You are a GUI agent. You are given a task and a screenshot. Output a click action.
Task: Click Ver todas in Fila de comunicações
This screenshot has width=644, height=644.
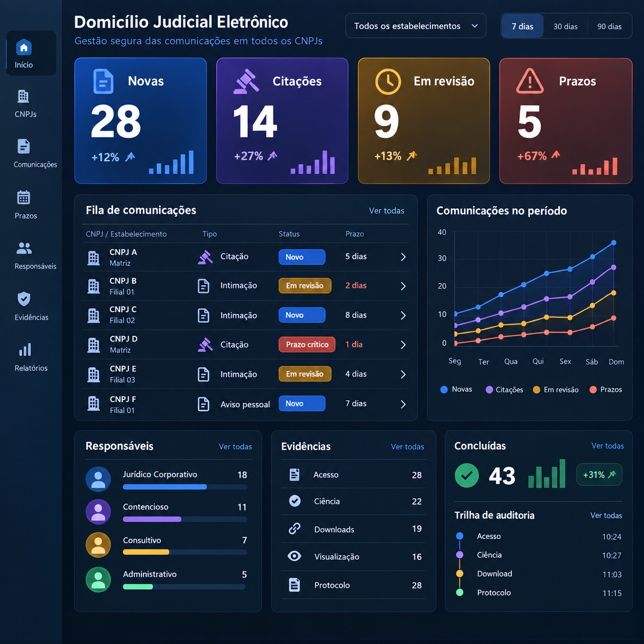click(387, 211)
